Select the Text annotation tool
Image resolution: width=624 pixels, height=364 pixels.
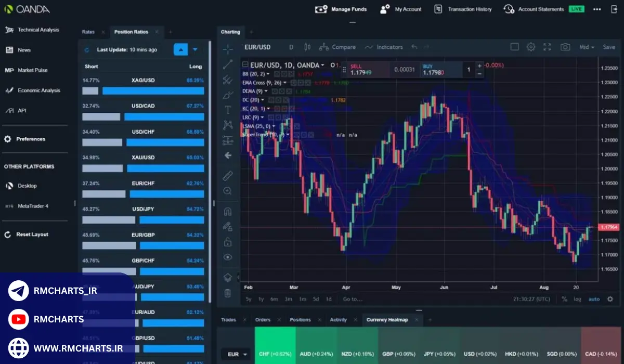227,110
